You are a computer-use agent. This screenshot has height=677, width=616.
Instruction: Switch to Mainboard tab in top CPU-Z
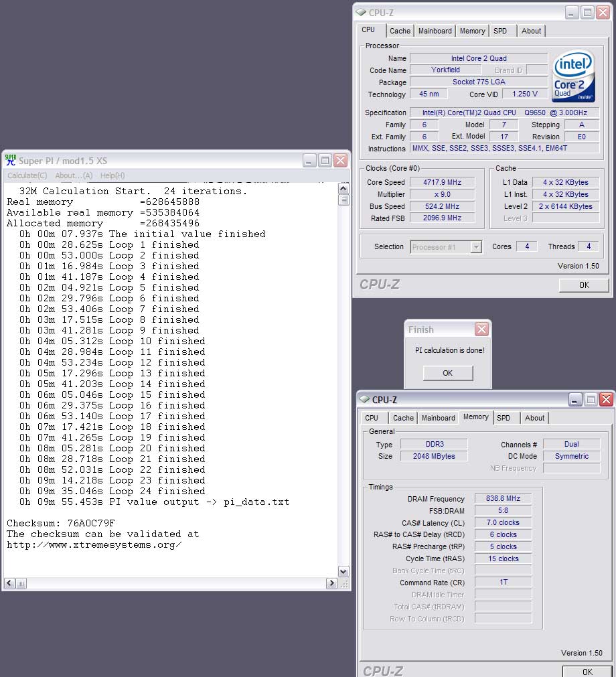point(435,31)
